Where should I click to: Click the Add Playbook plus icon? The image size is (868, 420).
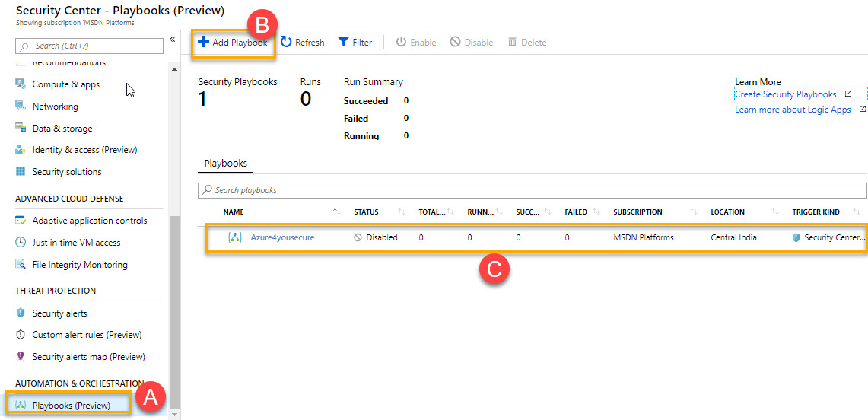203,42
